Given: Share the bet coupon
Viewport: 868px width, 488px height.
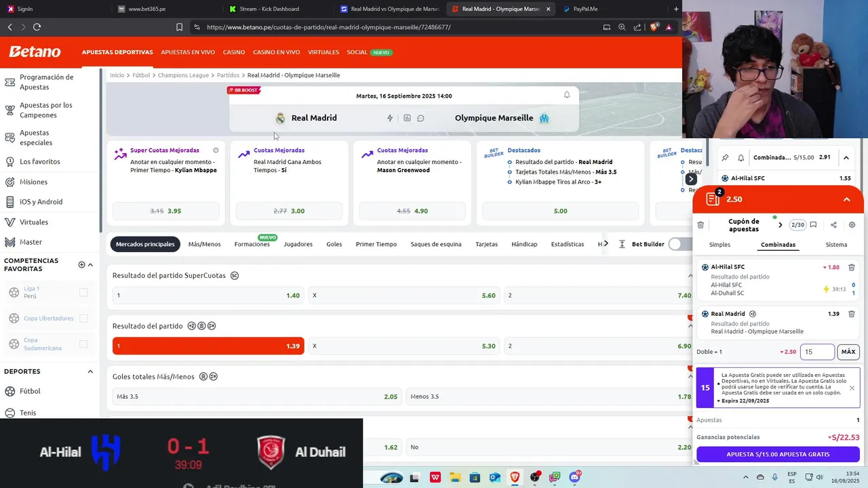Looking at the screenshot, I should point(833,225).
